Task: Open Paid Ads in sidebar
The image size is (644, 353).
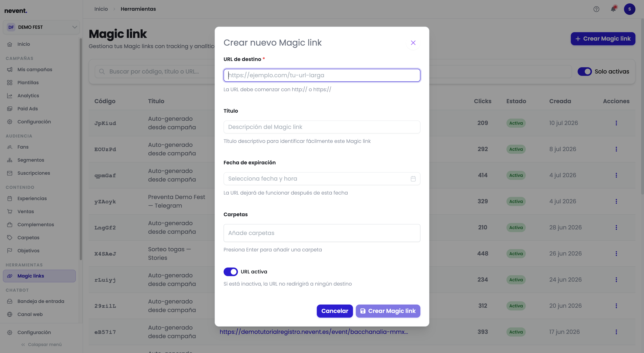Action: coord(39,109)
